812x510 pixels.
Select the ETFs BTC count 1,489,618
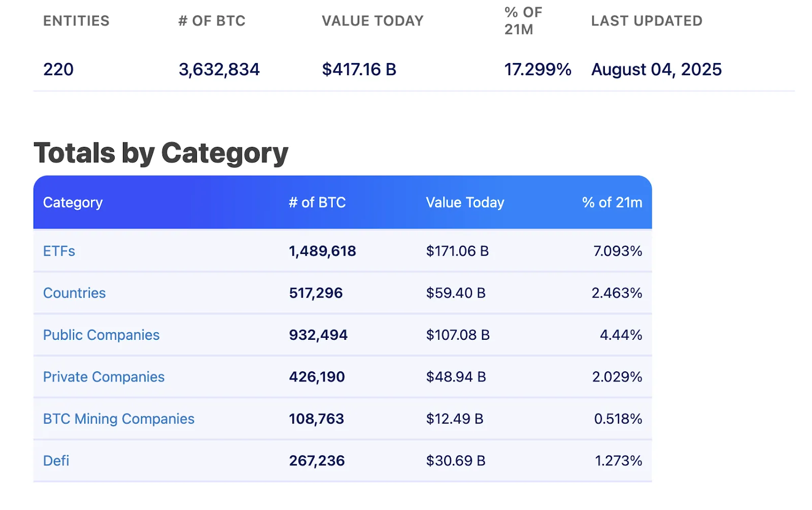(x=322, y=251)
